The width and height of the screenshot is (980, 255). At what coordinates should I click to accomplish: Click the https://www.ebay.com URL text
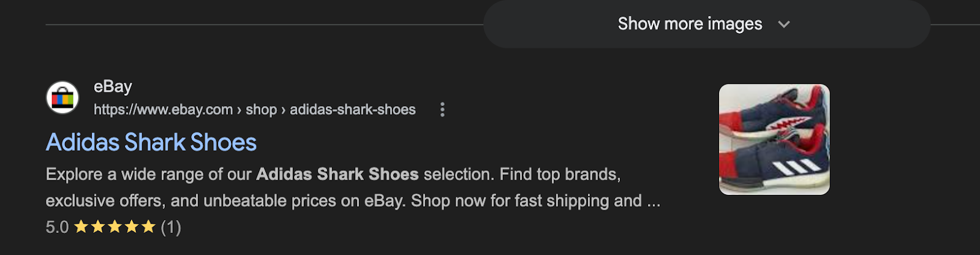pyautogui.click(x=163, y=110)
